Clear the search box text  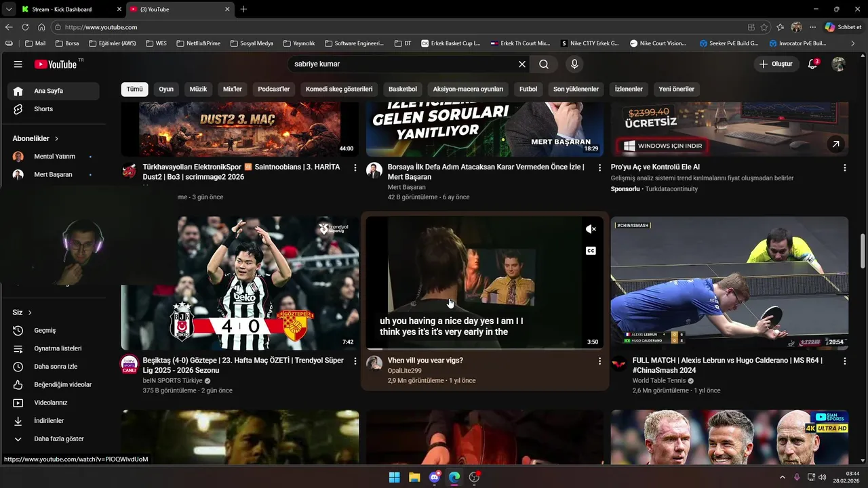522,64
